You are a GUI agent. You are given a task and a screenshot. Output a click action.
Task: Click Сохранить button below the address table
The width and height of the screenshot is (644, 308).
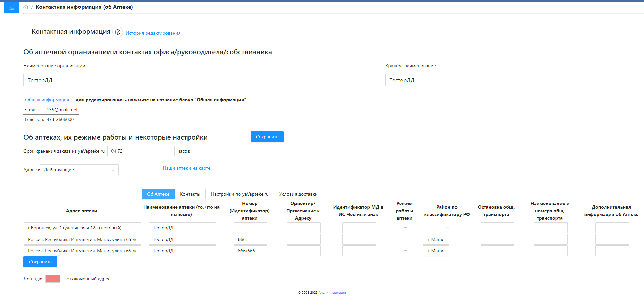click(x=40, y=262)
